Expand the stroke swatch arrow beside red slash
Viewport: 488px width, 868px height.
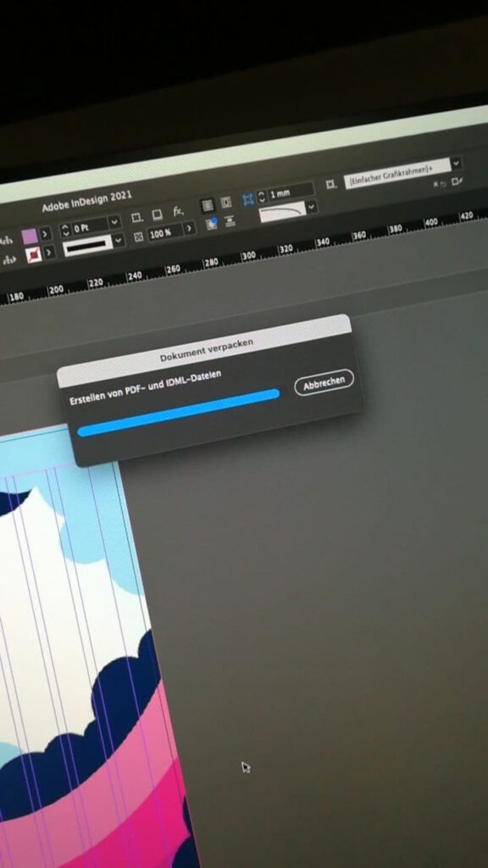[x=49, y=253]
